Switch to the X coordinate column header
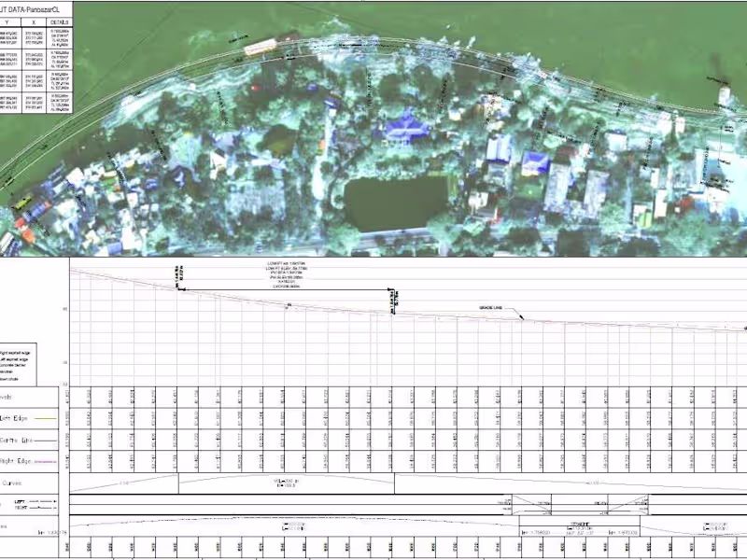 click(x=34, y=21)
